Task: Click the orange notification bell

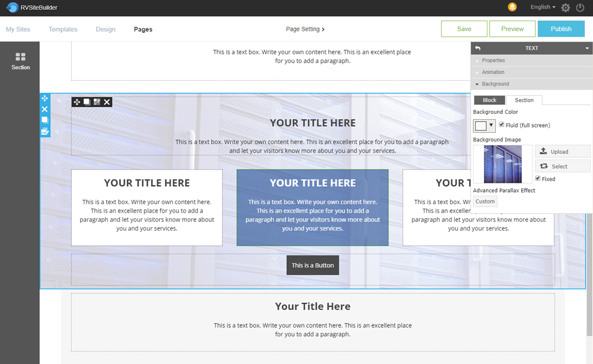Action: point(512,7)
